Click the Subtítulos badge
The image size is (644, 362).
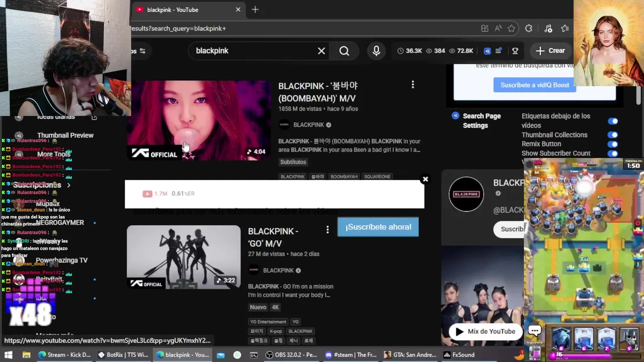(x=293, y=162)
